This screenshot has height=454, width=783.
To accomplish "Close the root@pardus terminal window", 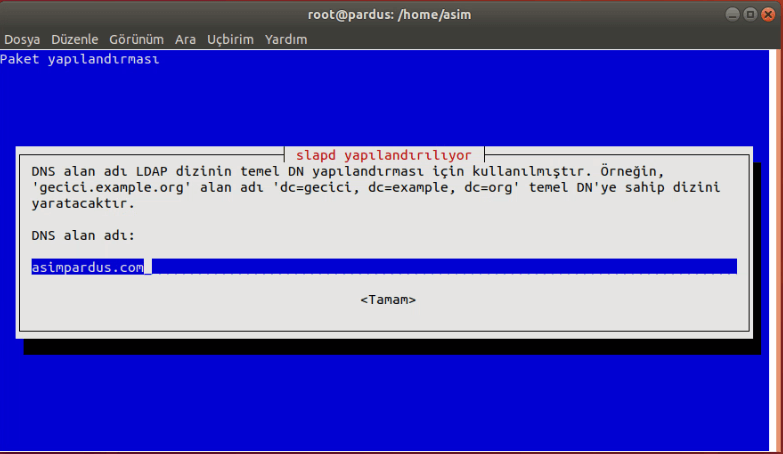I will (x=768, y=14).
